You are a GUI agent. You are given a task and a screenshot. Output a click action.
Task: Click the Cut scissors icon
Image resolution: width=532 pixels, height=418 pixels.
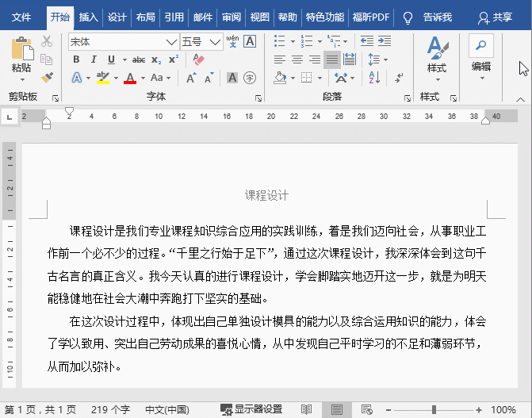coord(47,41)
